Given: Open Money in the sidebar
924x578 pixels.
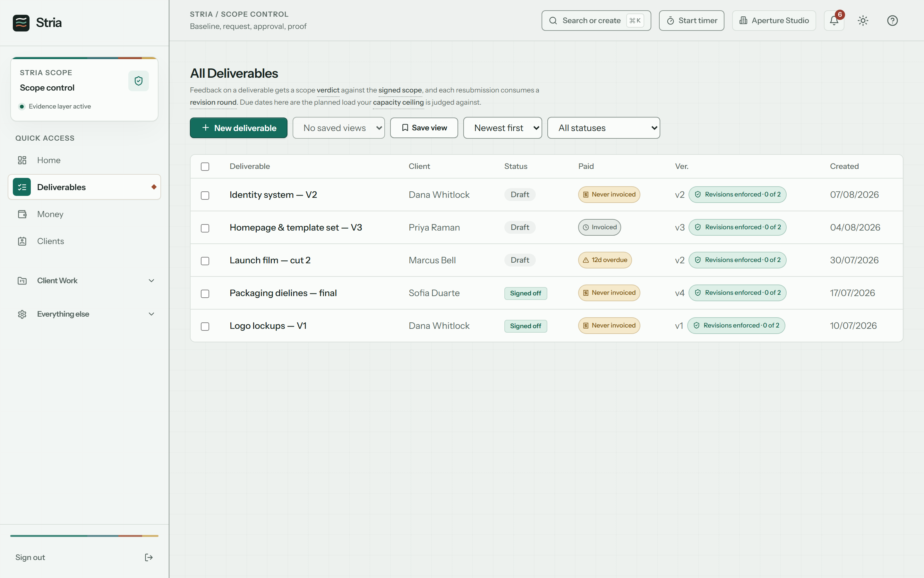Looking at the screenshot, I should click(x=84, y=214).
